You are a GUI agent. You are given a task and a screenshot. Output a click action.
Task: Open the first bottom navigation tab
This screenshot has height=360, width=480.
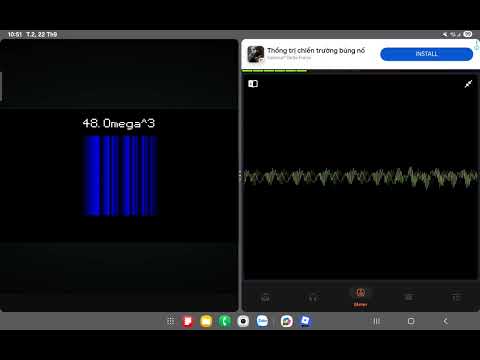[265, 297]
